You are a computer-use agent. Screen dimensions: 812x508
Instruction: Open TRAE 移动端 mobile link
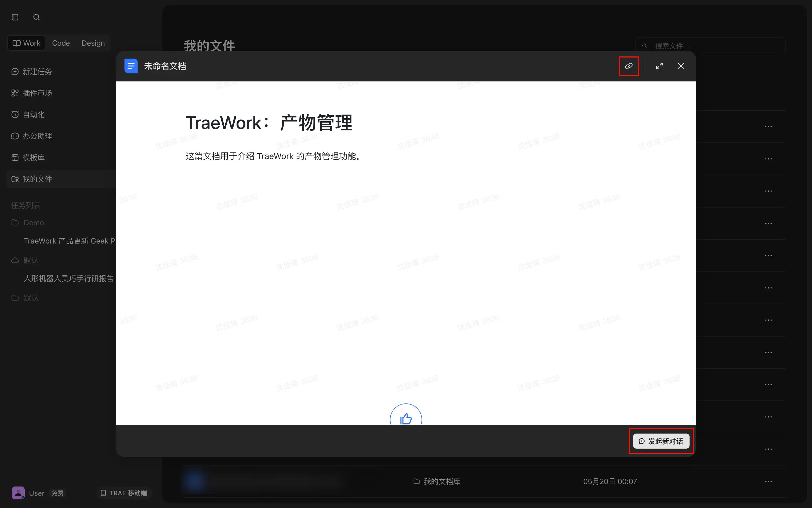coord(124,493)
